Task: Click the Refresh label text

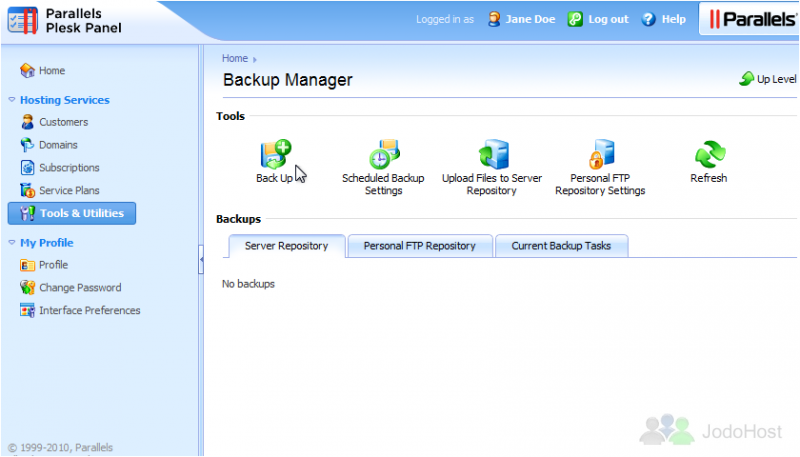Action: pos(709,178)
